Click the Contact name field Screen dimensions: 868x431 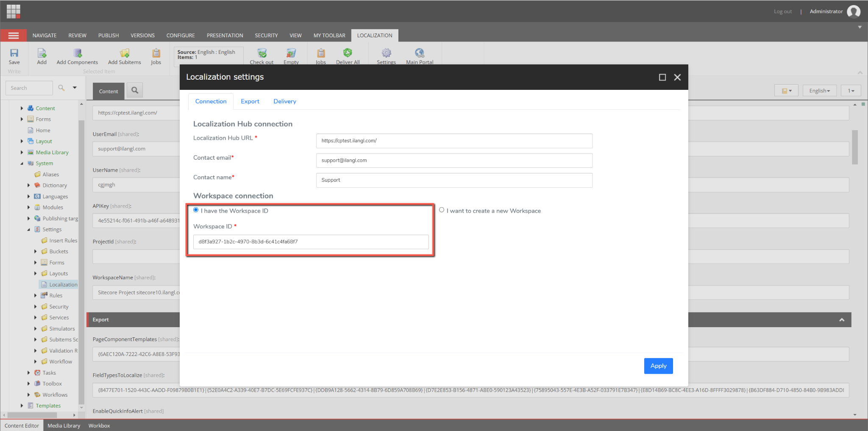(454, 180)
